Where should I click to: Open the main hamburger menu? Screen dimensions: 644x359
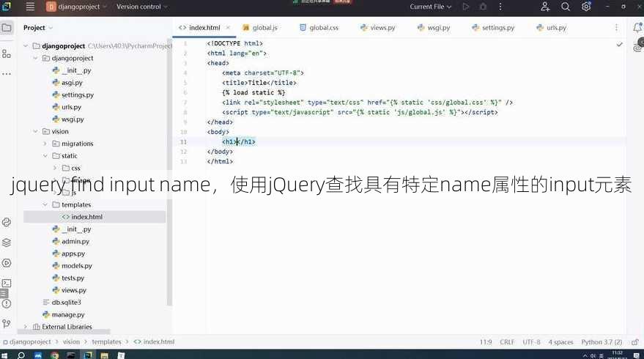[30, 7]
